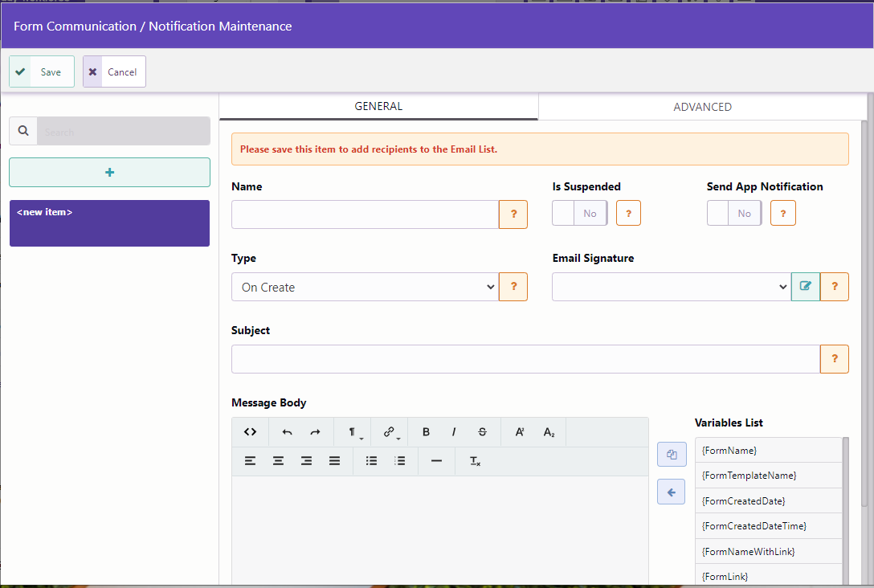Click the insert variable left arrow button
Screen dimensions: 874x588
click(671, 492)
